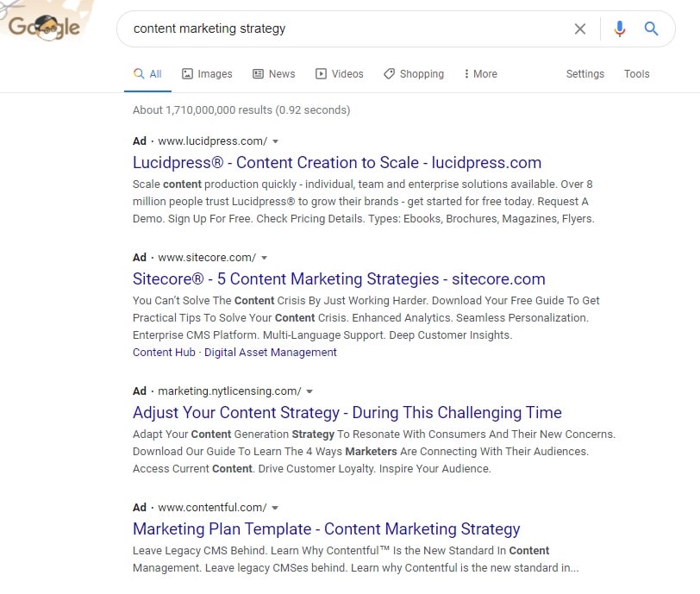Open the Settings menu
The image size is (700, 594).
click(x=585, y=74)
